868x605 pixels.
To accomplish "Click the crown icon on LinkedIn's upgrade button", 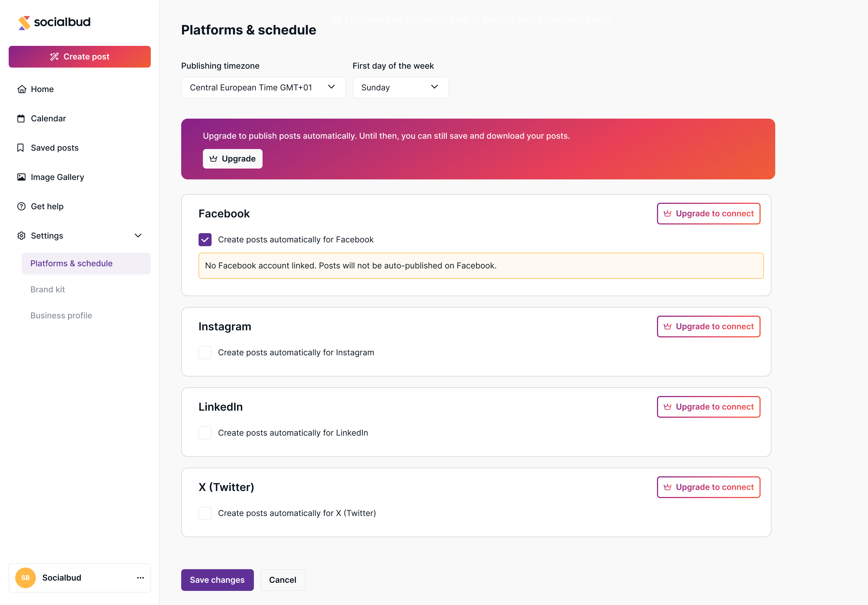I will point(668,407).
